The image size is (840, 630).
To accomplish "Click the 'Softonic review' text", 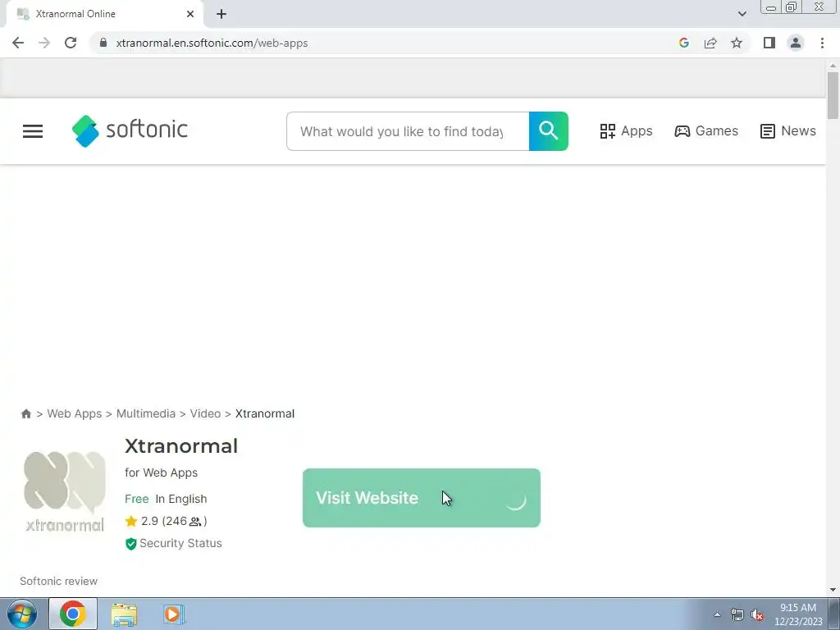I will tap(59, 582).
